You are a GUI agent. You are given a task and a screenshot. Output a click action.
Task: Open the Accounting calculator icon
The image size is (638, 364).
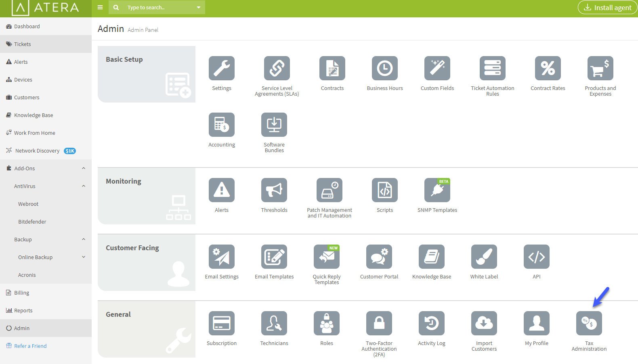(222, 125)
